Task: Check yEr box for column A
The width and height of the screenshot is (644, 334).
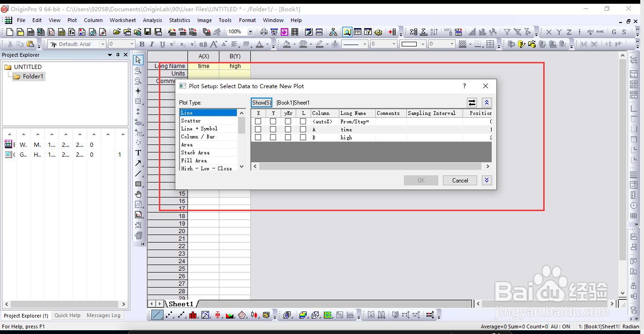Action: (x=288, y=129)
